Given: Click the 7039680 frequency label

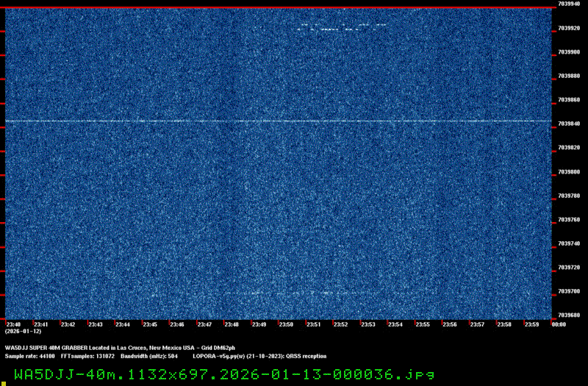Looking at the screenshot, I should click(569, 315).
